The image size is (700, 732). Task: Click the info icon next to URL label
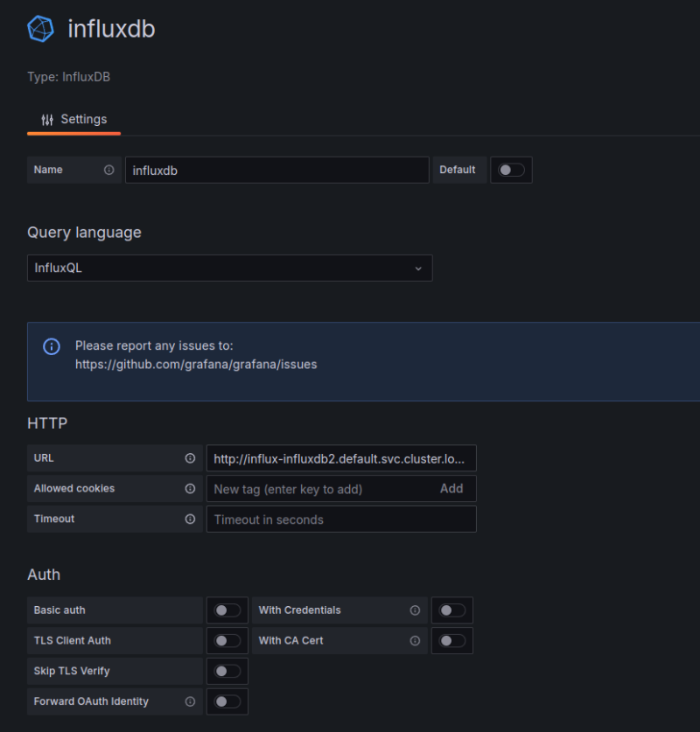click(x=190, y=458)
